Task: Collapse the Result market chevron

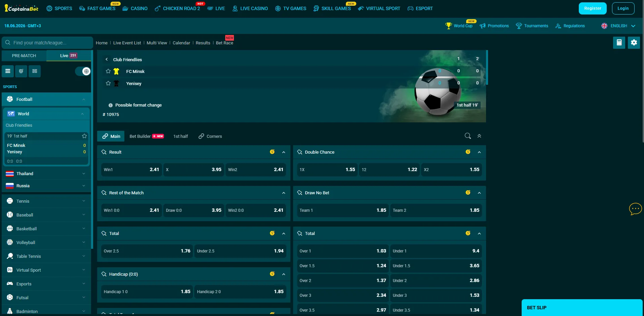Action: (284, 152)
